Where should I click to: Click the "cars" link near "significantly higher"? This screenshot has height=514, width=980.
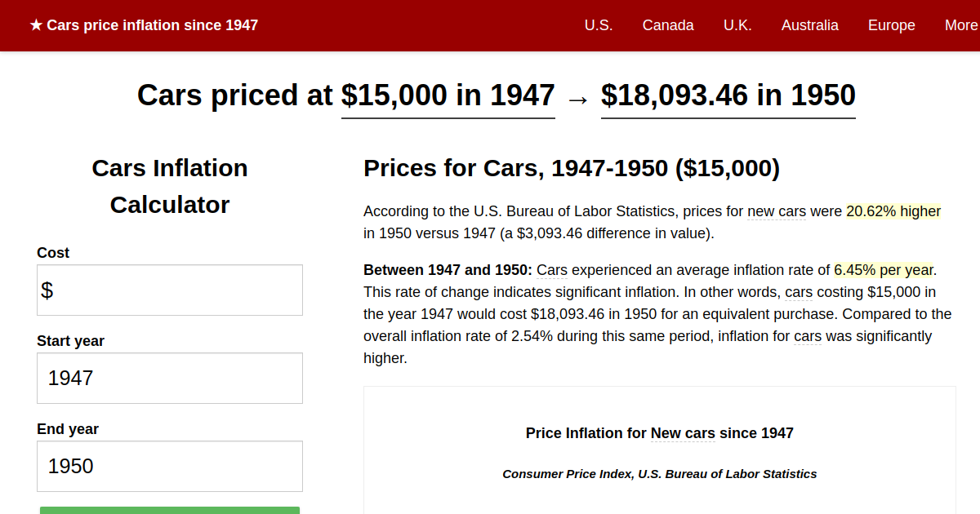click(807, 335)
